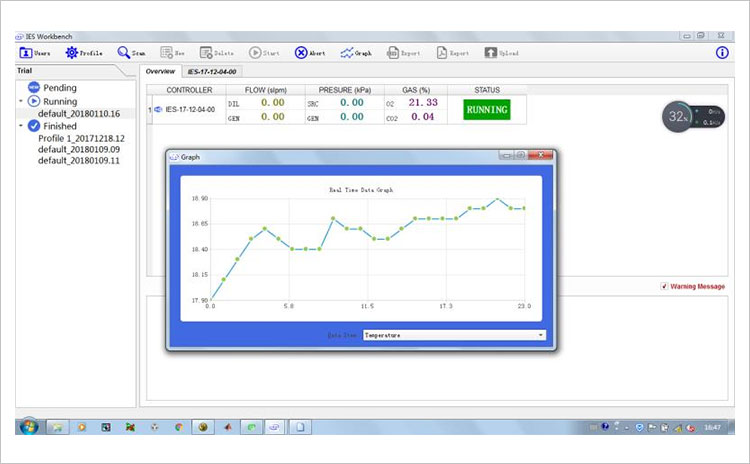Uncheck the Warning Message checkbox

[x=665, y=287]
